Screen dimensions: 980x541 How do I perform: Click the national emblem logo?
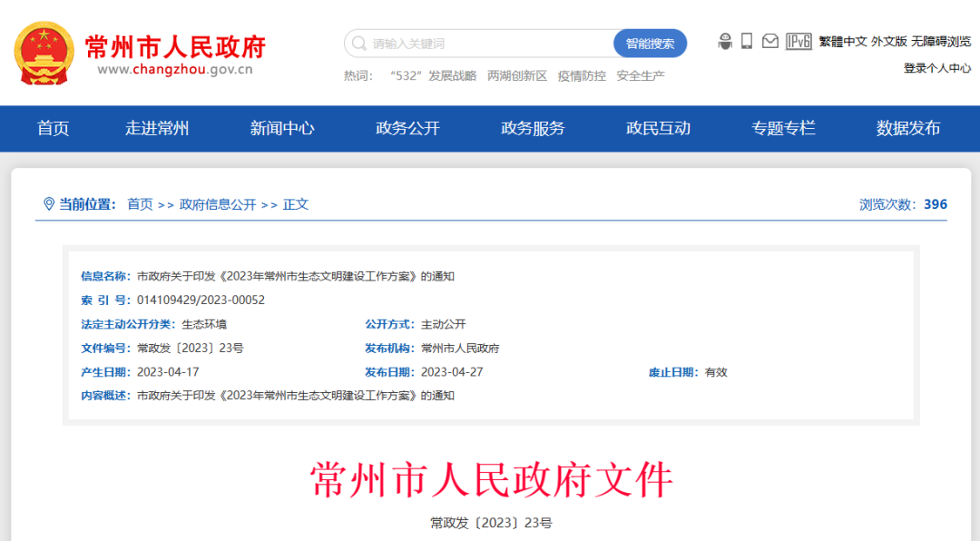pyautogui.click(x=44, y=53)
